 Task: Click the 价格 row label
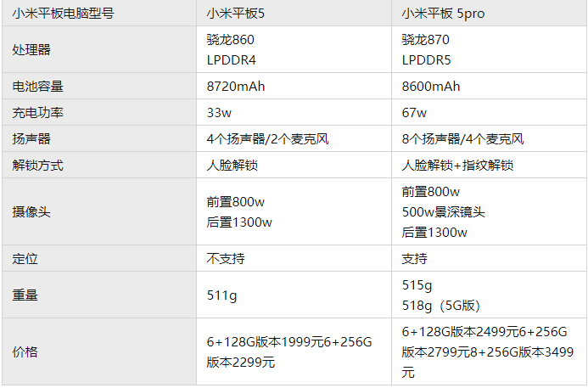pyautogui.click(x=25, y=351)
